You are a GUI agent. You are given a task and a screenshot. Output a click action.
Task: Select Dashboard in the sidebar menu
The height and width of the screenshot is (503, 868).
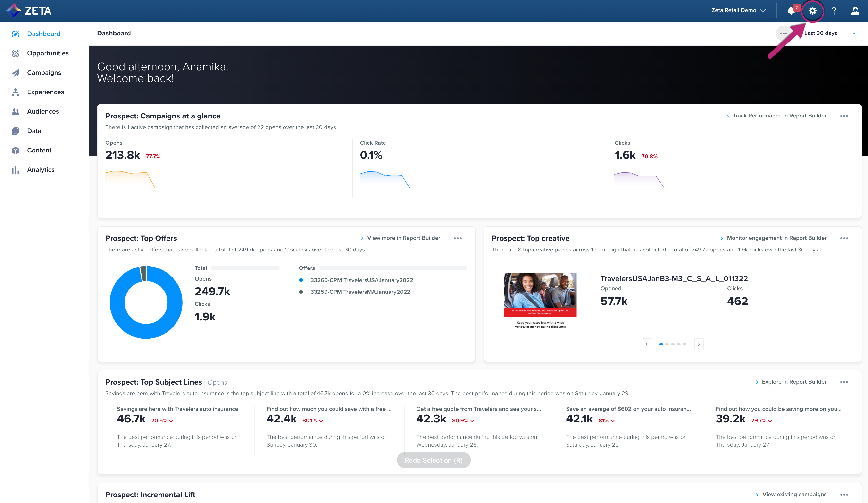[44, 34]
